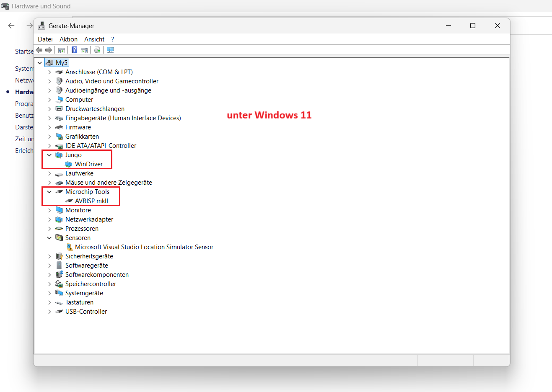552x392 pixels.
Task: Expand Mäuse und andere Zeigegeräte
Action: coord(49,183)
